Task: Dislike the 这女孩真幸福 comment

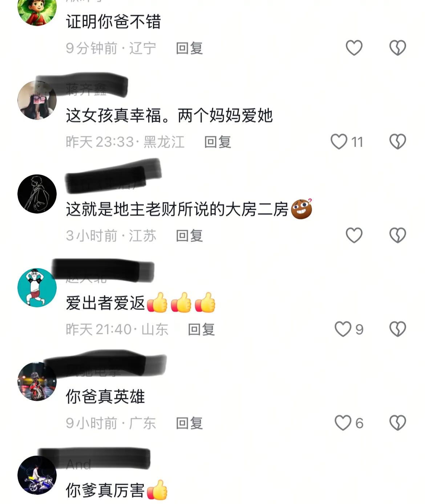Action: [397, 141]
